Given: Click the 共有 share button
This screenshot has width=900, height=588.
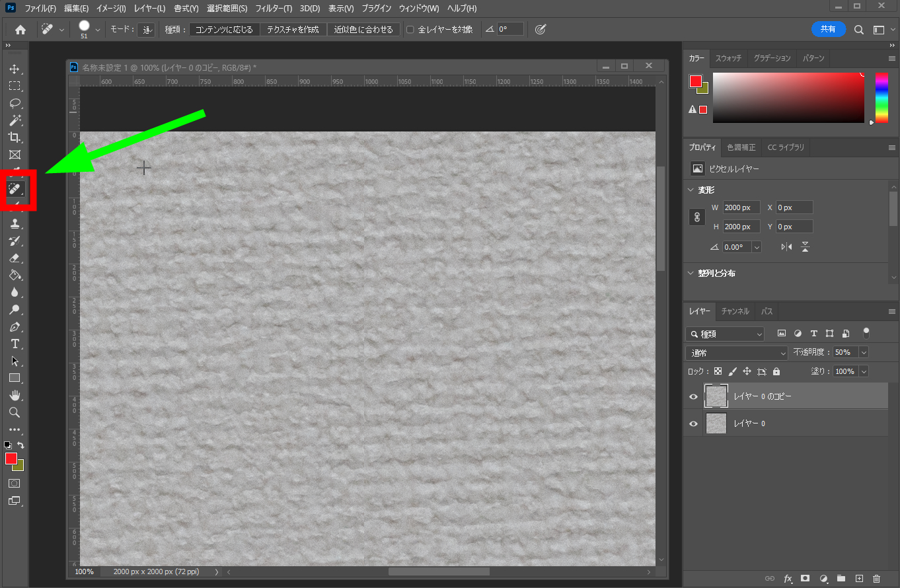Looking at the screenshot, I should coord(828,29).
